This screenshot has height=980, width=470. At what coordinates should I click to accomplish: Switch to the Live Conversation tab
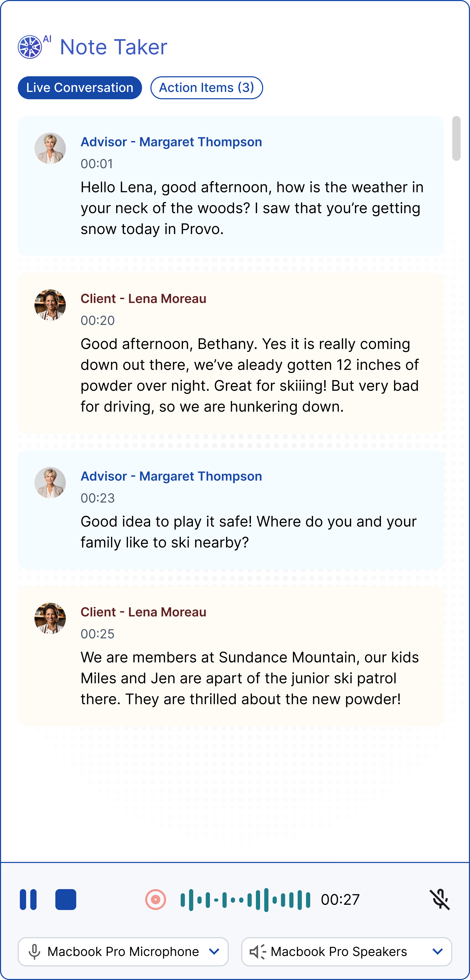pos(80,87)
